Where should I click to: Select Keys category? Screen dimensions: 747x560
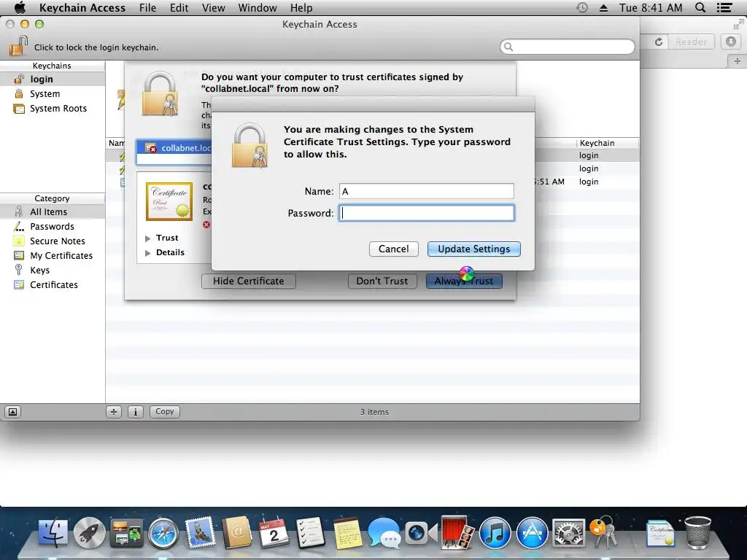(53, 270)
